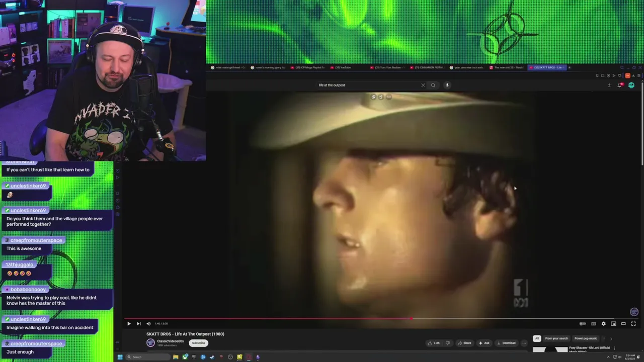Like the Skatt Bros video
This screenshot has height=362, width=644.
[x=434, y=343]
